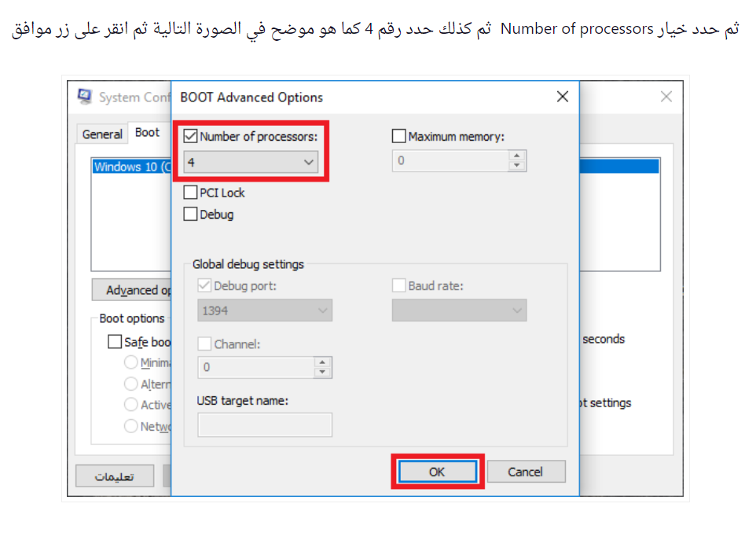Click the USB target name field
Screen dimensions: 756x544
point(264,425)
